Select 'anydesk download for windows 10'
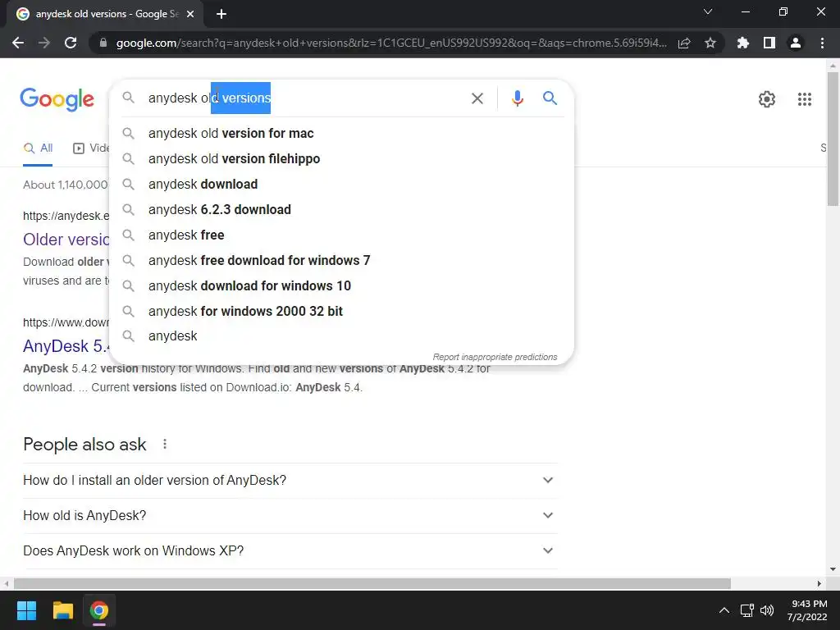 (x=341, y=286)
